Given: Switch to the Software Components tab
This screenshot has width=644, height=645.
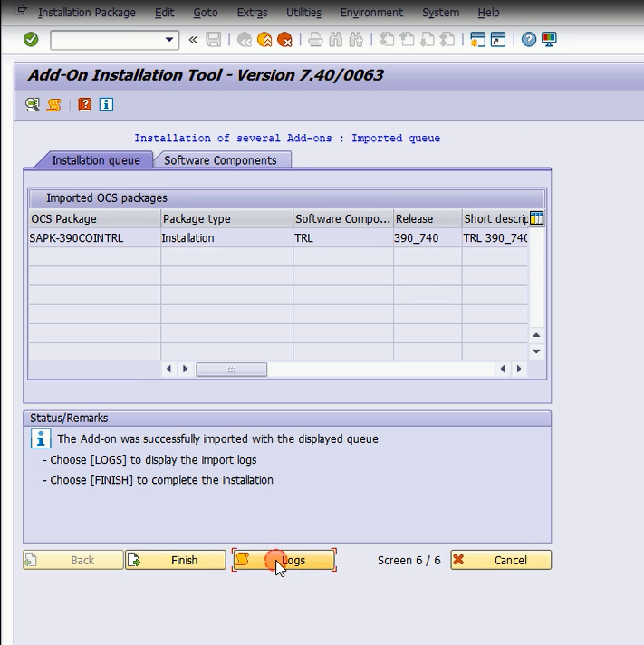Looking at the screenshot, I should pyautogui.click(x=221, y=160).
